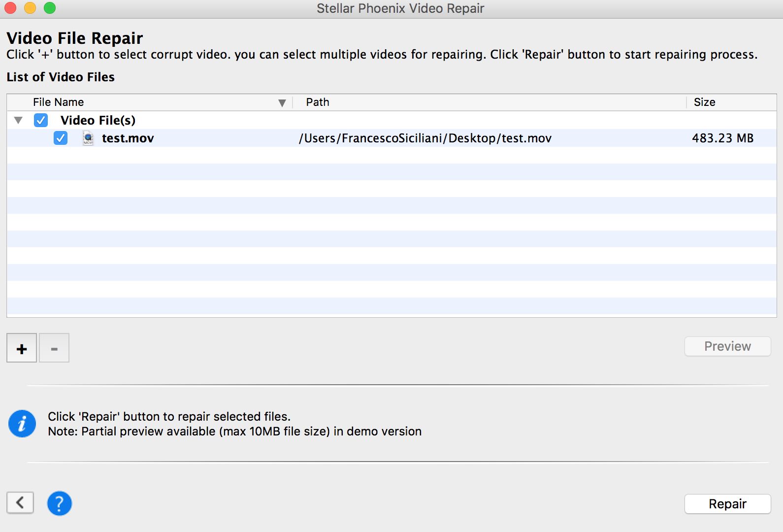Click the /Users/FrancescoSiciliani/Desktop/test.mov path
783x532 pixels.
coord(425,138)
